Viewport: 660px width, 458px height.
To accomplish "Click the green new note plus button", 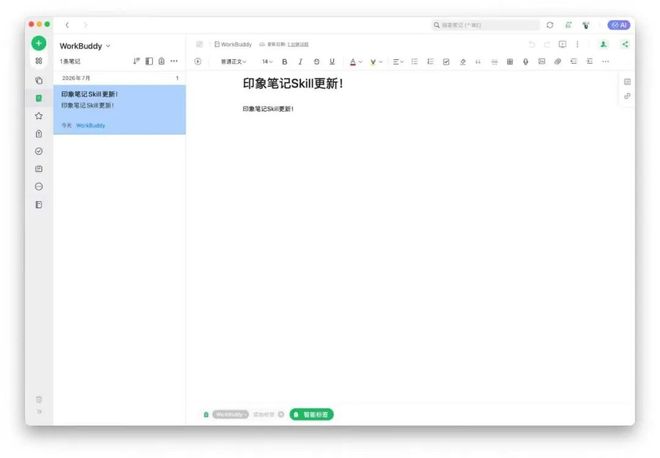I will tap(39, 43).
